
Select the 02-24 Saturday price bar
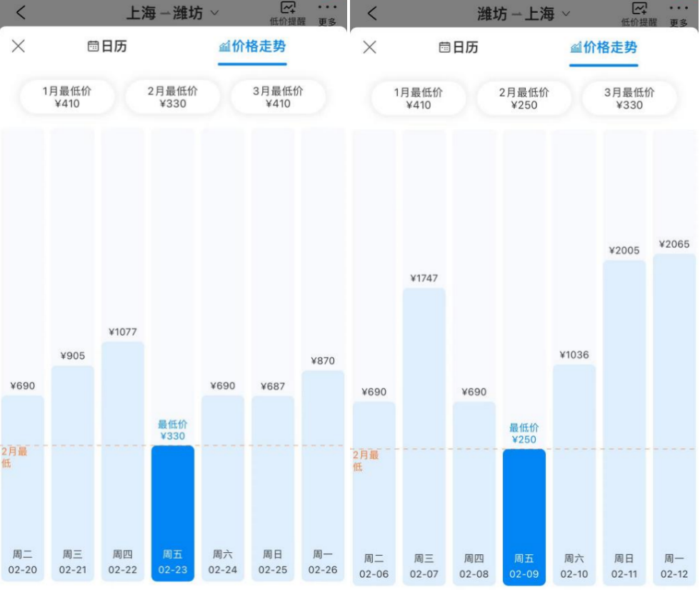(x=223, y=489)
